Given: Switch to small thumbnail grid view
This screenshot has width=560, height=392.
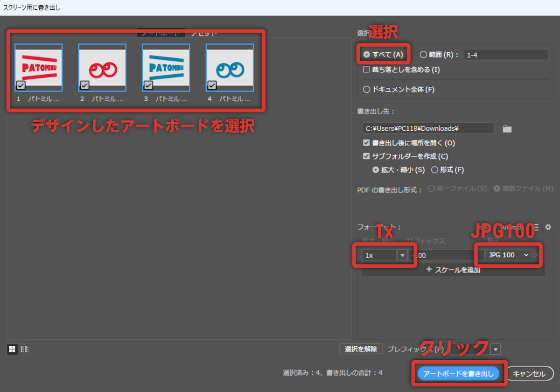Looking at the screenshot, I should pos(13,349).
